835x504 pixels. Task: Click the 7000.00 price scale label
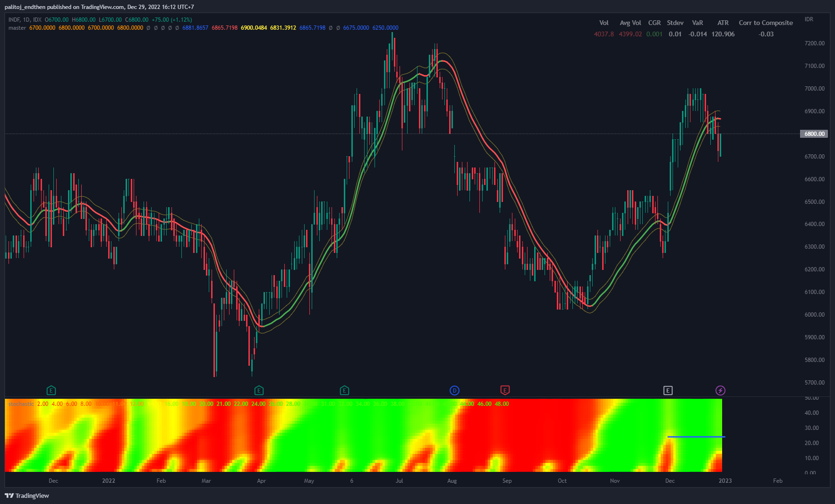pyautogui.click(x=815, y=89)
